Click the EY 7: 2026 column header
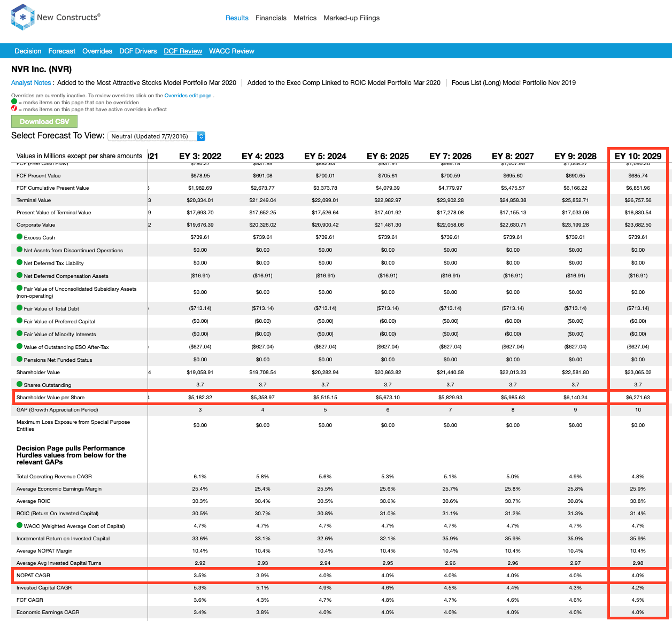 450,156
